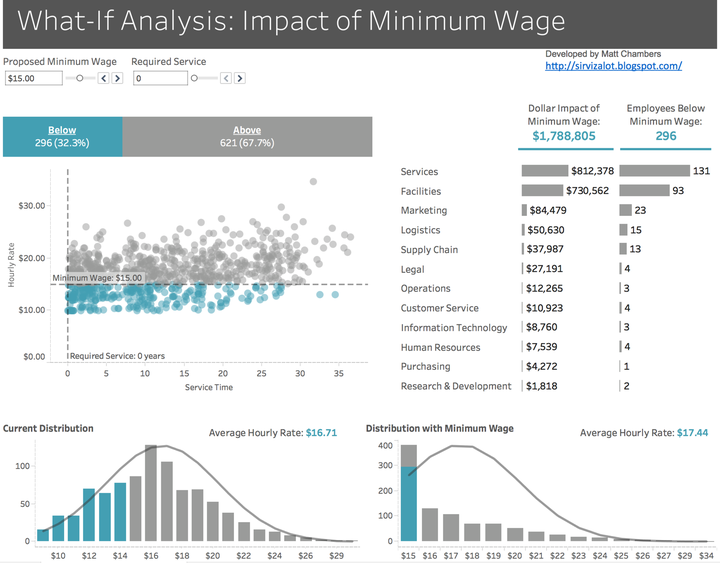Click the 296 employees below total
The width and height of the screenshot is (720, 563).
click(x=666, y=136)
